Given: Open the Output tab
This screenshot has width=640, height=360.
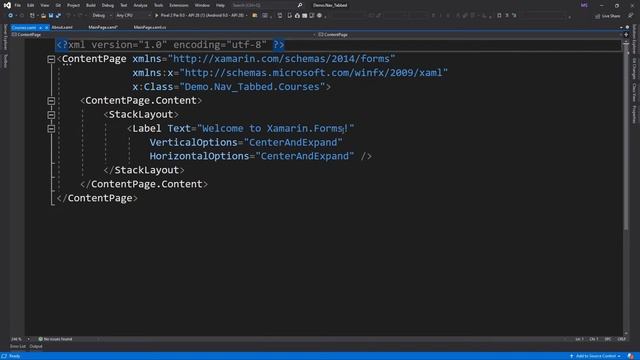Looking at the screenshot, I should (x=36, y=347).
